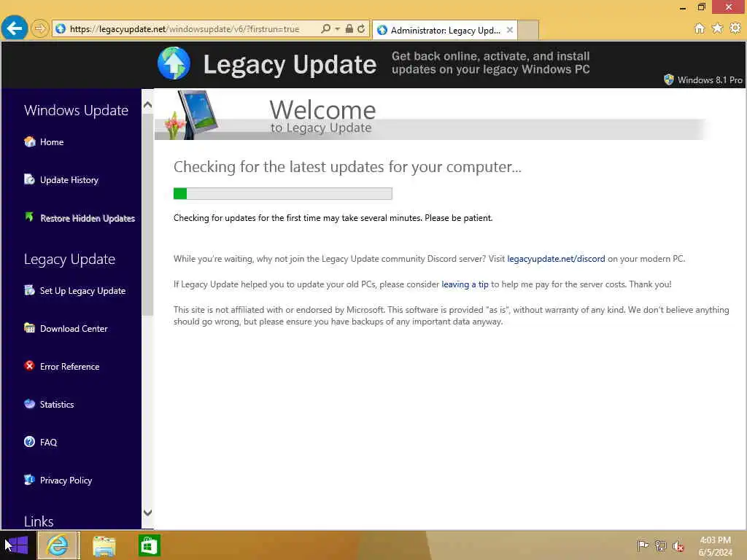The image size is (747, 560).
Task: Click the Refresh page icon
Action: point(361,29)
